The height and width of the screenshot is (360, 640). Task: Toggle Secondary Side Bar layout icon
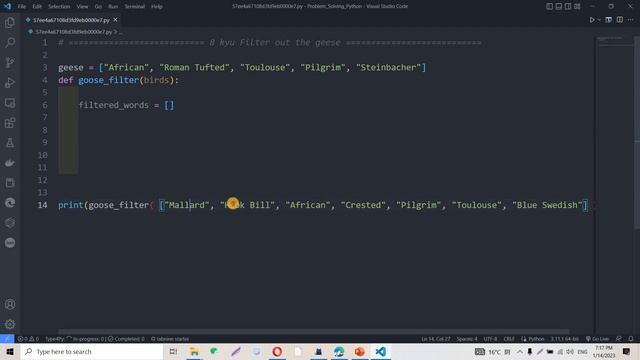tap(568, 6)
